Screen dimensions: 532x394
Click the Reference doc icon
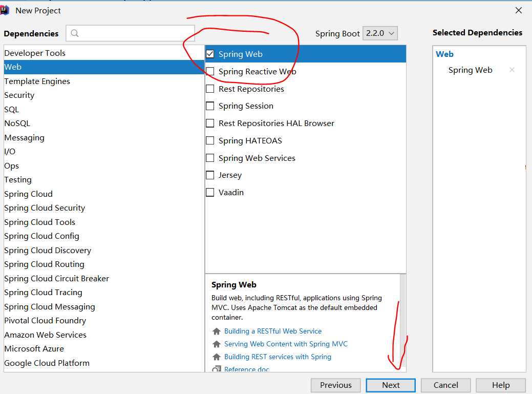pos(216,369)
